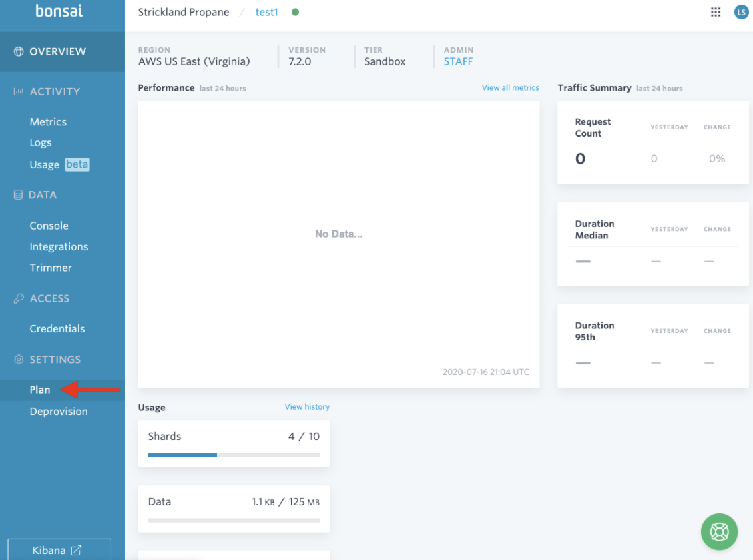Open the app grid icon in top bar

tap(715, 12)
